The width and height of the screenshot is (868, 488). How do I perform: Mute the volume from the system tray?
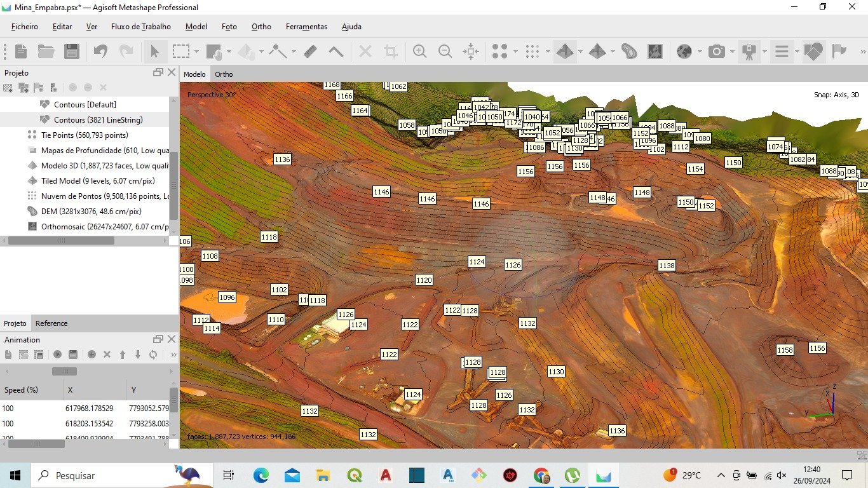(782, 475)
